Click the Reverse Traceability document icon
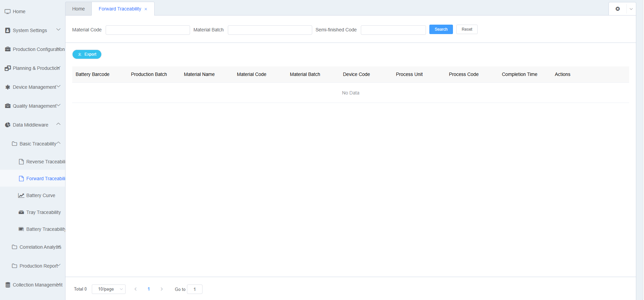Viewport: 644px width, 300px height. 21,162
